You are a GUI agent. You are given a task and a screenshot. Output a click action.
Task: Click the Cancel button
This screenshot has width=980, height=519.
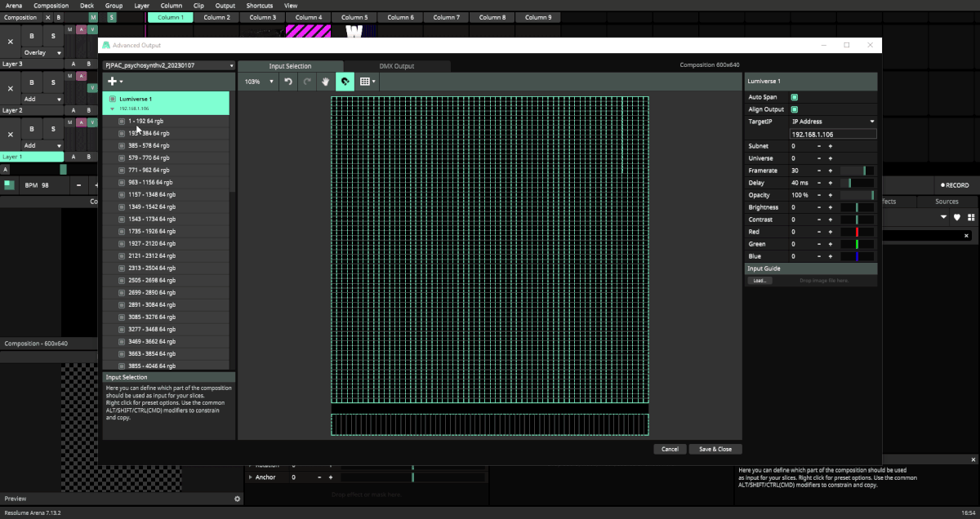coord(670,449)
